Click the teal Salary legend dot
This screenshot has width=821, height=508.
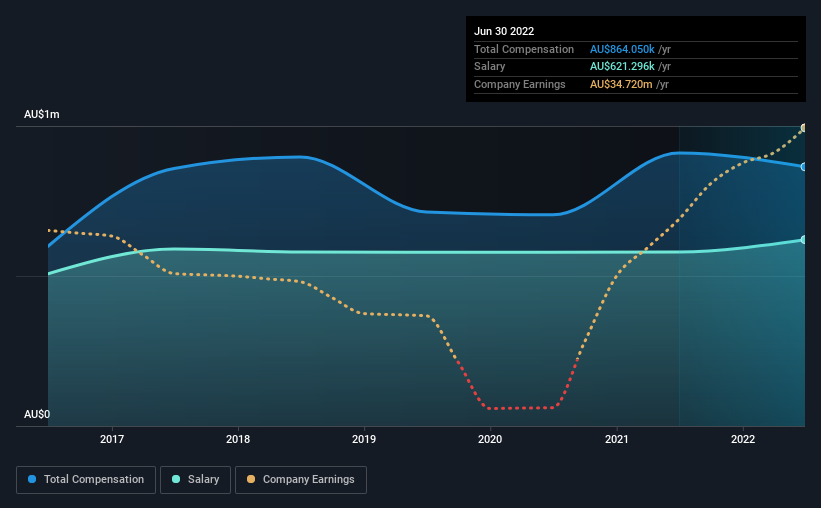point(176,479)
